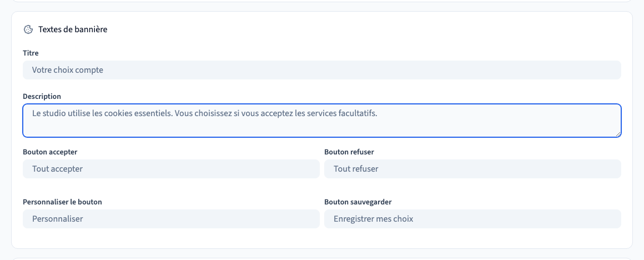
Task: Click the Bouton accepter input field
Action: pyautogui.click(x=171, y=169)
